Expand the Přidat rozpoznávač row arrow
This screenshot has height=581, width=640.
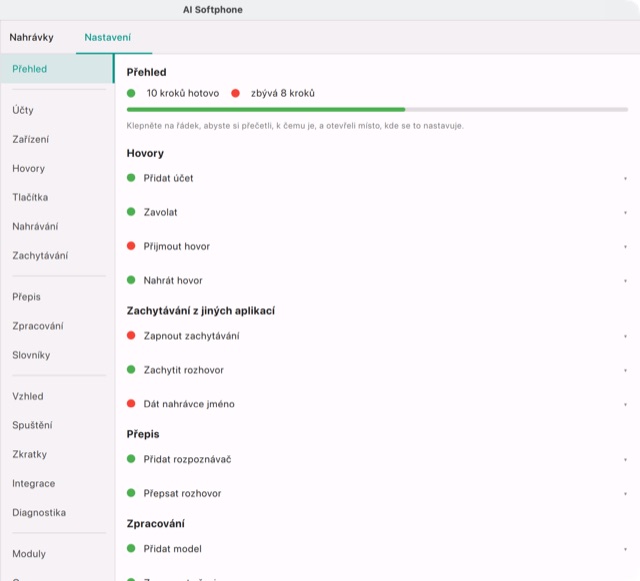(625, 460)
